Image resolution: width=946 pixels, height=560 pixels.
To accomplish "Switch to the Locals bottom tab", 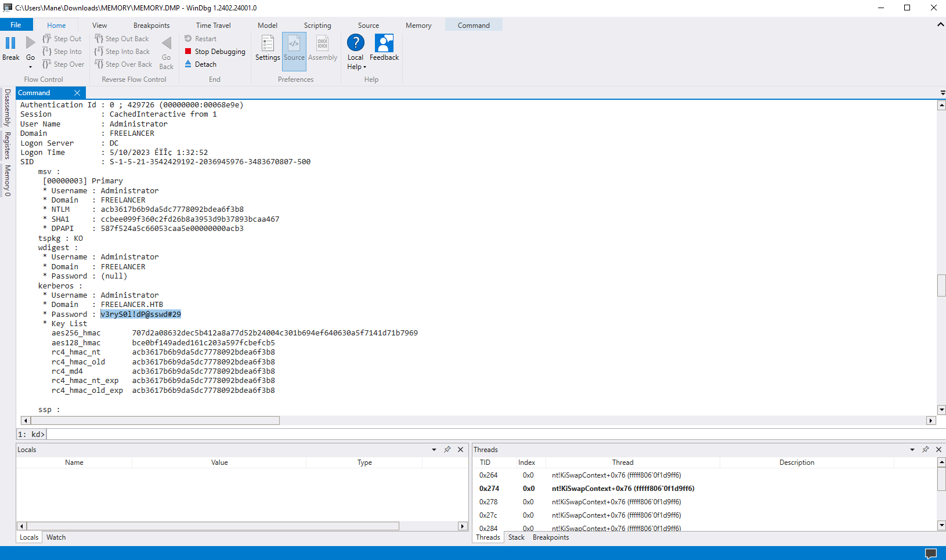I will pyautogui.click(x=29, y=537).
